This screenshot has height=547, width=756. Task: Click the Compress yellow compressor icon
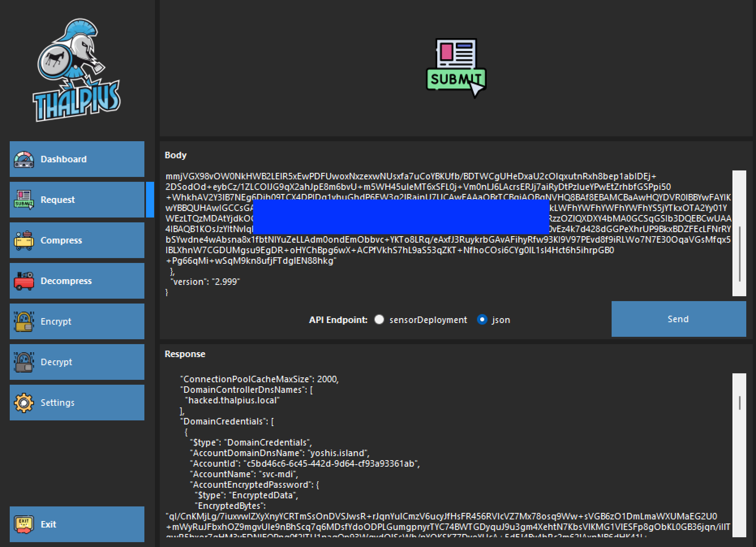(x=24, y=240)
